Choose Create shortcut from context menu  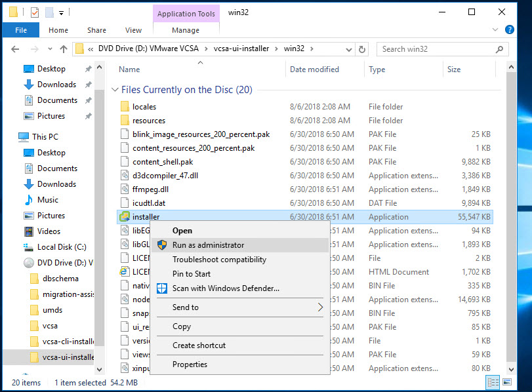[x=199, y=345]
